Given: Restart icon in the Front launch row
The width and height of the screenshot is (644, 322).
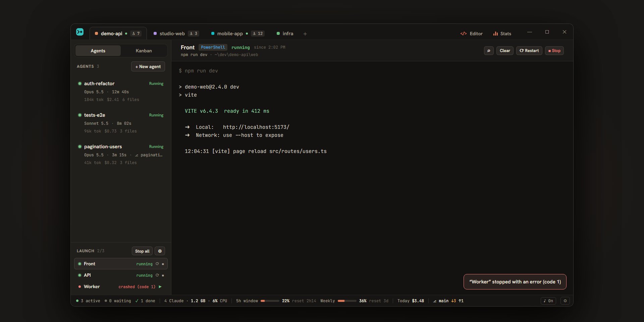Looking at the screenshot, I should click(x=157, y=264).
